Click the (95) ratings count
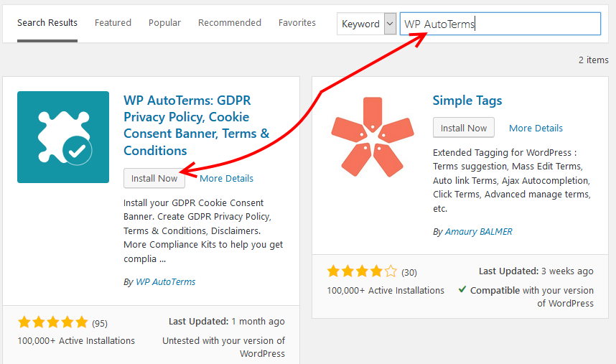This screenshot has width=616, height=364. pyautogui.click(x=100, y=323)
